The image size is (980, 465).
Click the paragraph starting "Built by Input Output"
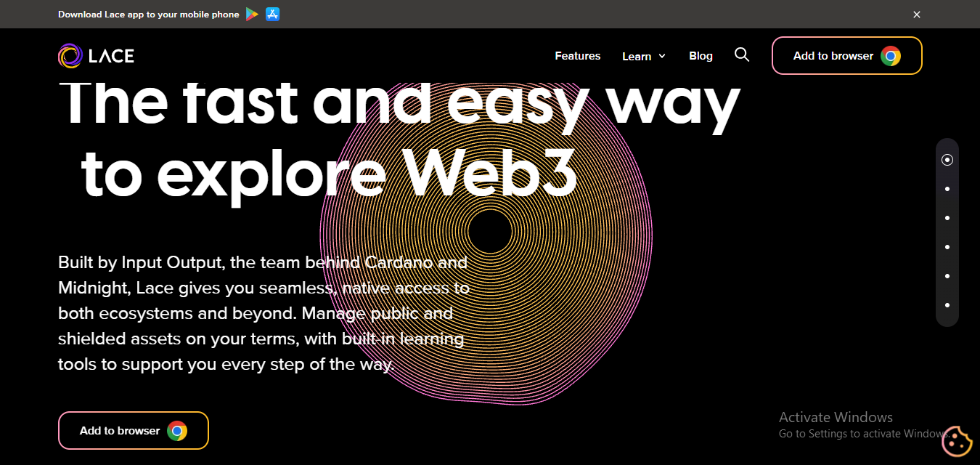point(264,313)
